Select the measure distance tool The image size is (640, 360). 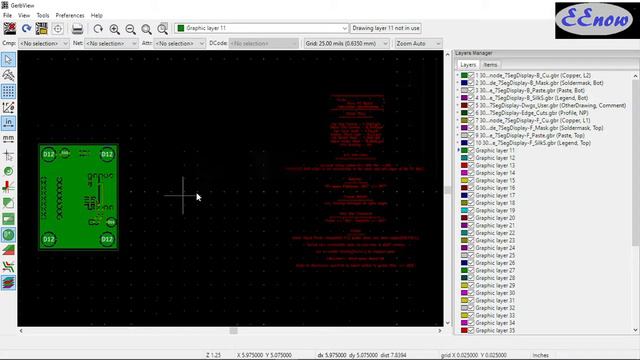click(x=8, y=75)
